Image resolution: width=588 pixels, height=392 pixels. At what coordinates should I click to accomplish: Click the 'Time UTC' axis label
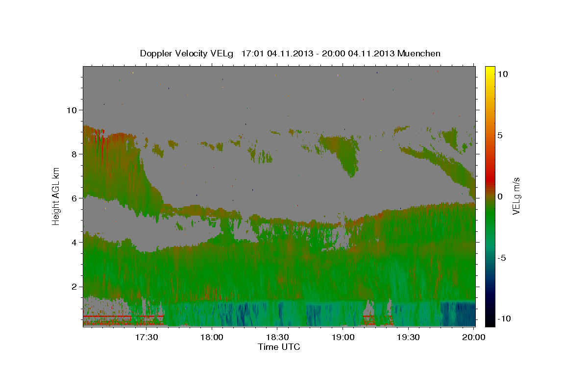pos(279,347)
